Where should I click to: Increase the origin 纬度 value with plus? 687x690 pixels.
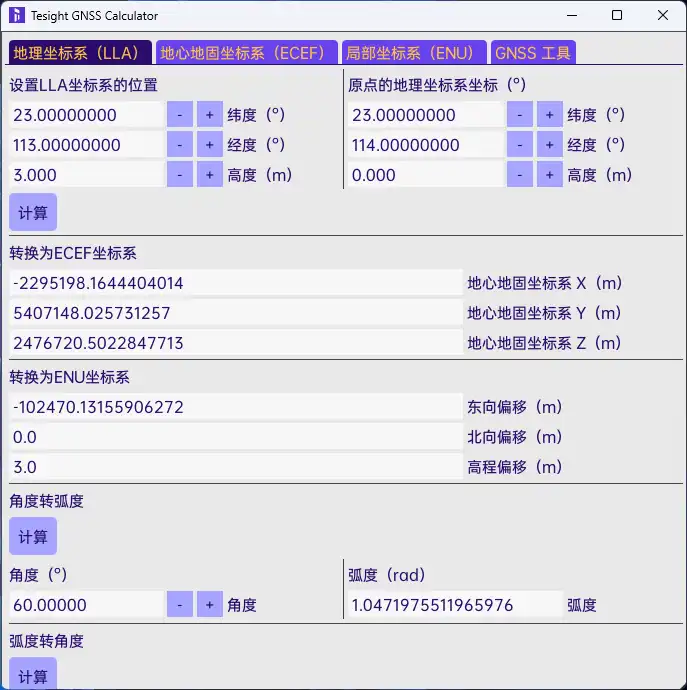pyautogui.click(x=550, y=115)
